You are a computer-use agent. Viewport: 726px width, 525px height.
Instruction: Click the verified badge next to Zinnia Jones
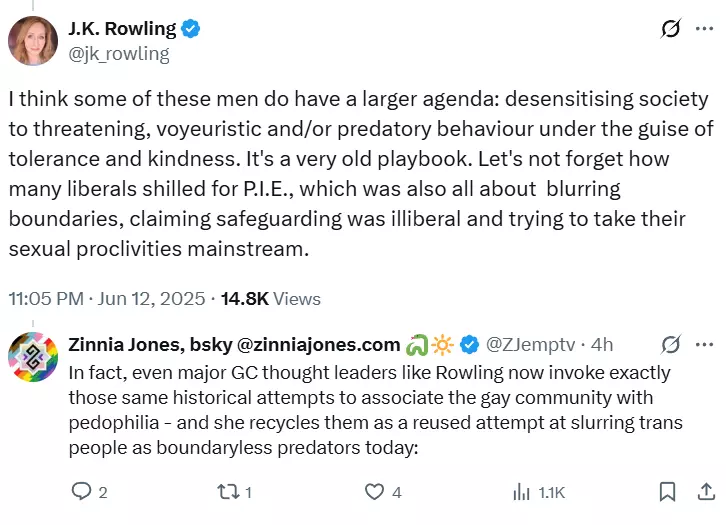tap(469, 345)
